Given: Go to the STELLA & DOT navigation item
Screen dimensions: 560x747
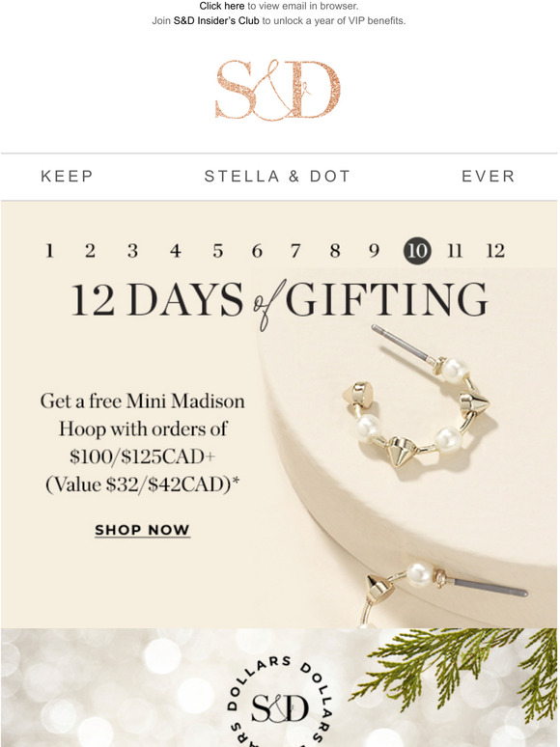Looking at the screenshot, I should [277, 177].
